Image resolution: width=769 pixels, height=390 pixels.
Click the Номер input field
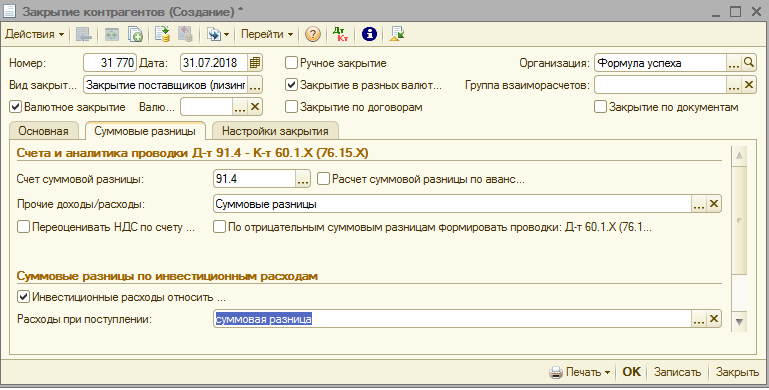click(x=110, y=63)
